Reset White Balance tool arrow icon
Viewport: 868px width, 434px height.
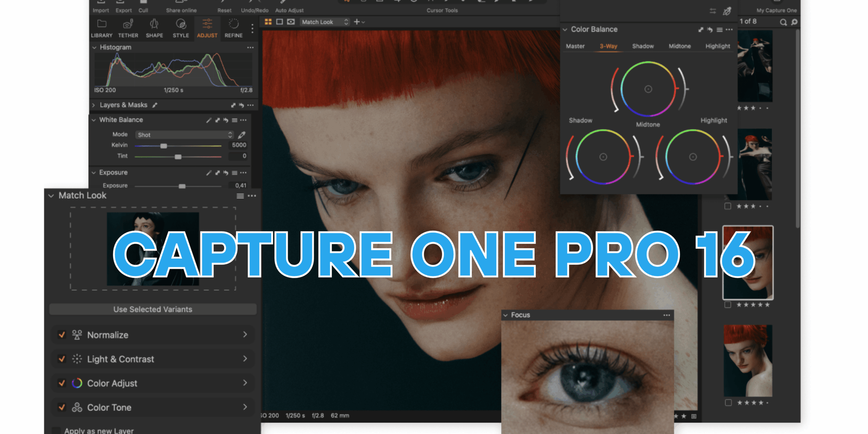point(226,120)
